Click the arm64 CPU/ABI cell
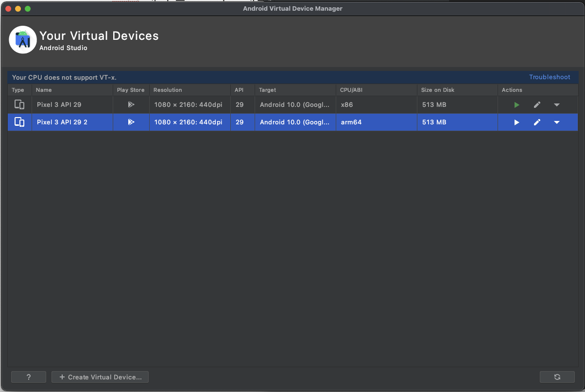585x392 pixels. pos(377,122)
